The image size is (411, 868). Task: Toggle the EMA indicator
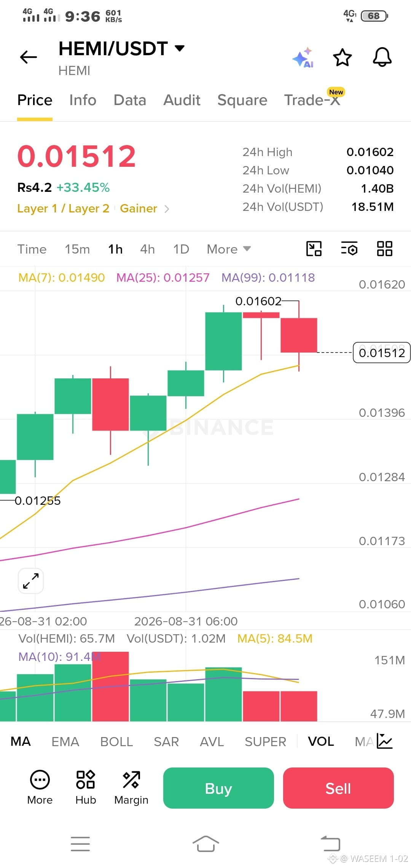click(65, 742)
